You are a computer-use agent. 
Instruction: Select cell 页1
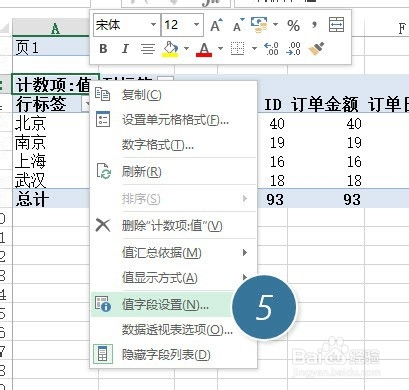click(51, 47)
